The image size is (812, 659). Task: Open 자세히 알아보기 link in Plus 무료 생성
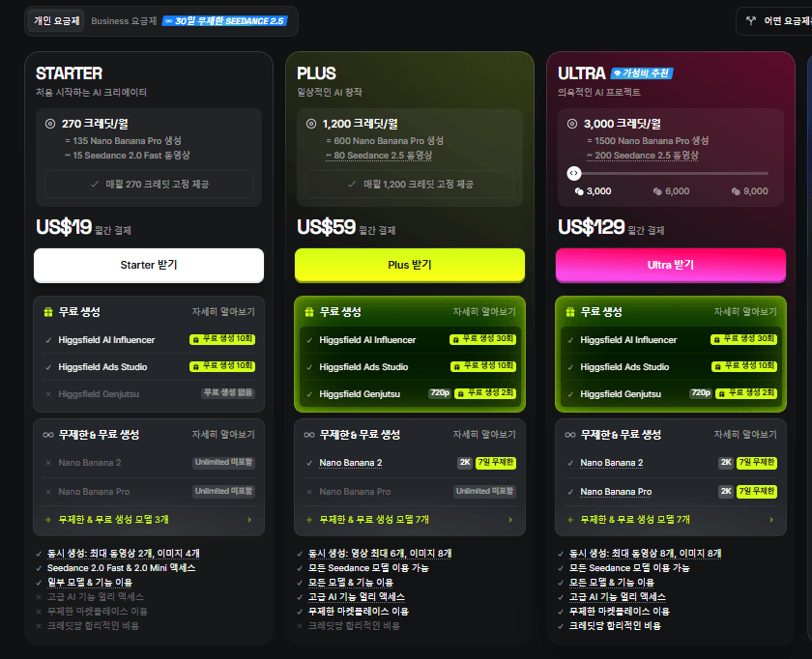(484, 312)
